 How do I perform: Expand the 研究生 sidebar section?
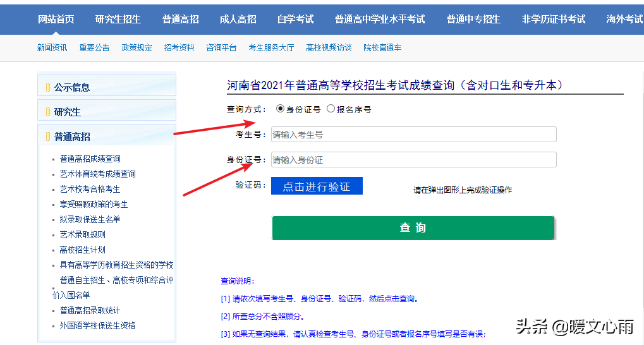pos(107,111)
